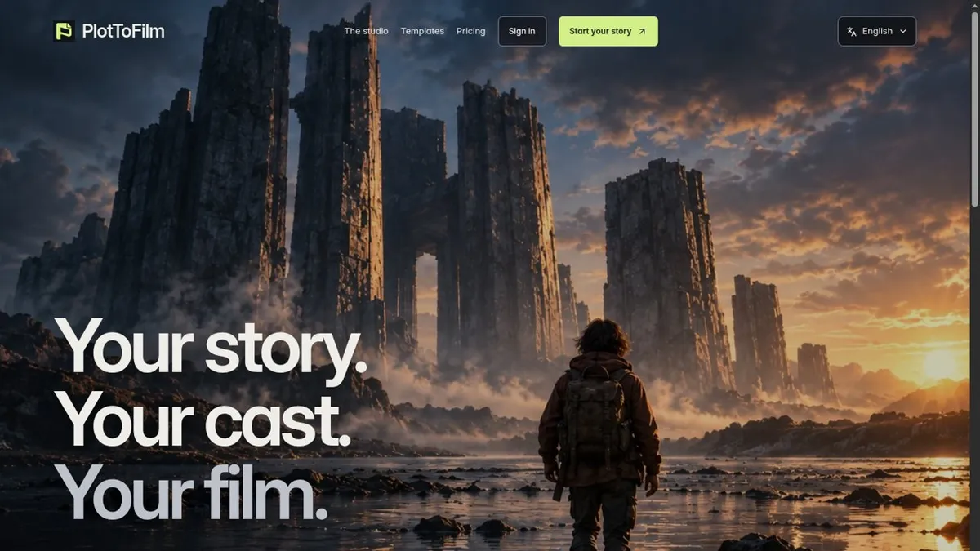Click the "Your cast." headline line
Viewport: 980px width, 551px height.
tap(203, 421)
